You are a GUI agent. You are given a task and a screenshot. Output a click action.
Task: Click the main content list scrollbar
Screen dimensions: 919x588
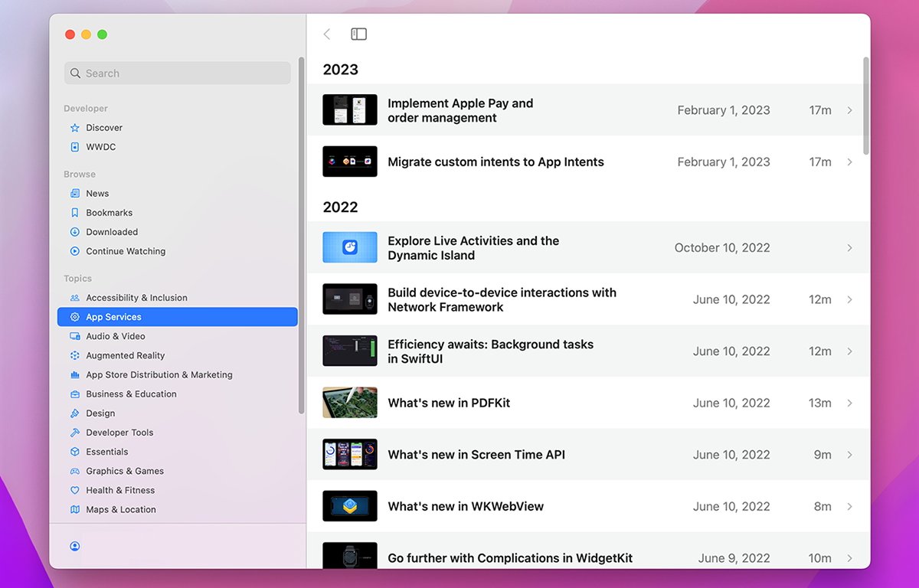click(x=866, y=106)
